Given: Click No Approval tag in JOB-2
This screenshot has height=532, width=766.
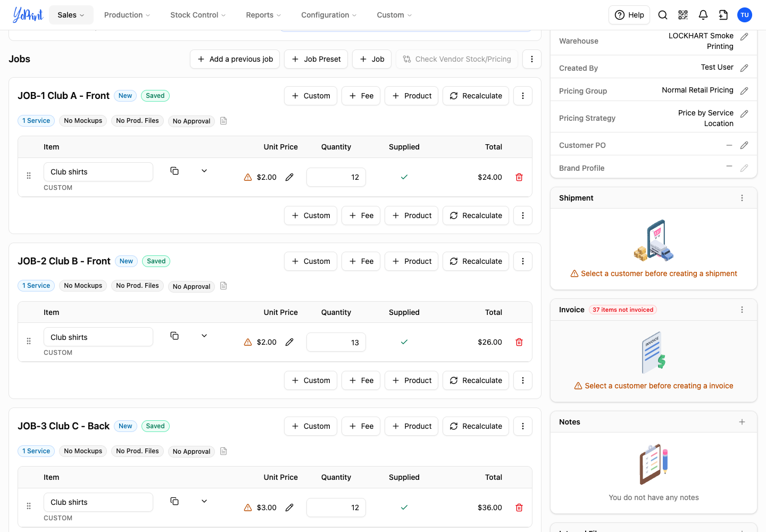Looking at the screenshot, I should [x=191, y=286].
